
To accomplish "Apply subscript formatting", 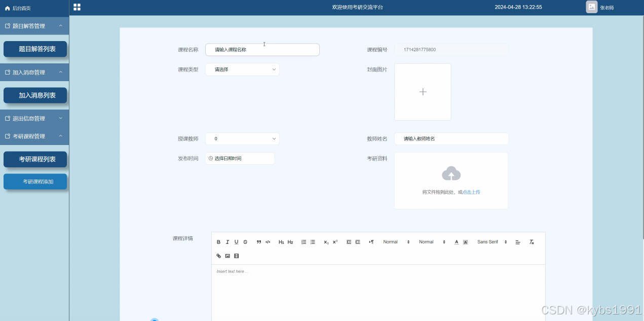I will coord(326,242).
